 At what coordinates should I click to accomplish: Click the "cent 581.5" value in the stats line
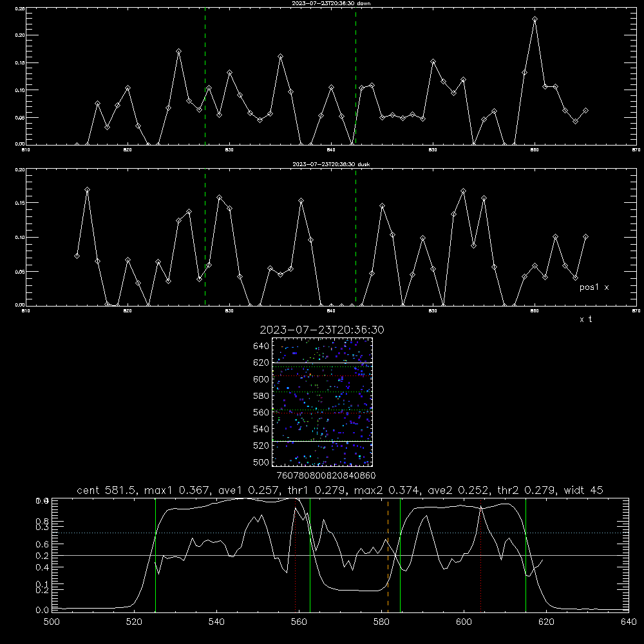point(107,490)
